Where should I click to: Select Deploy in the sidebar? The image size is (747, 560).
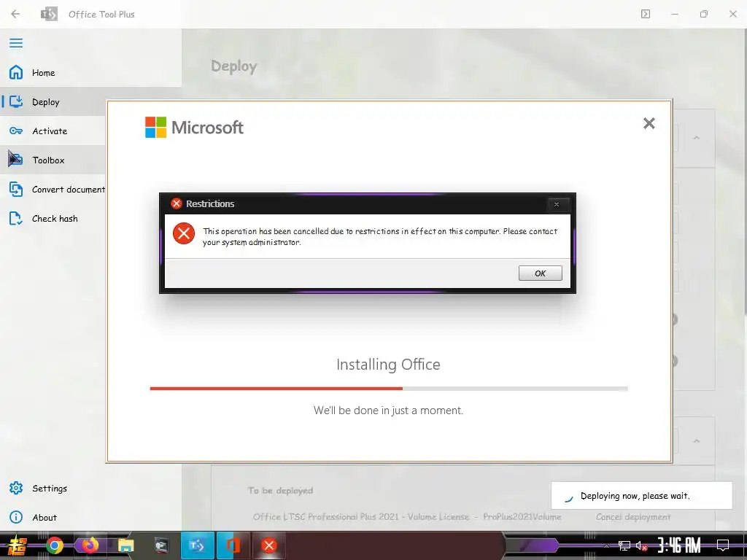point(53,101)
